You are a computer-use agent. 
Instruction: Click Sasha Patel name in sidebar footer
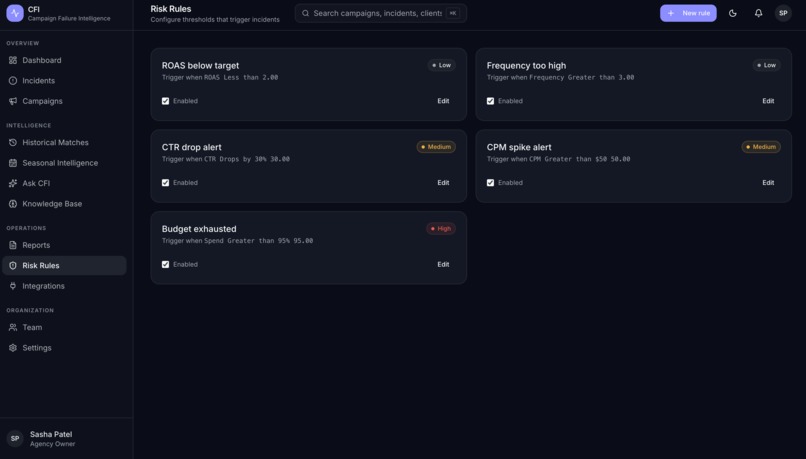point(51,434)
